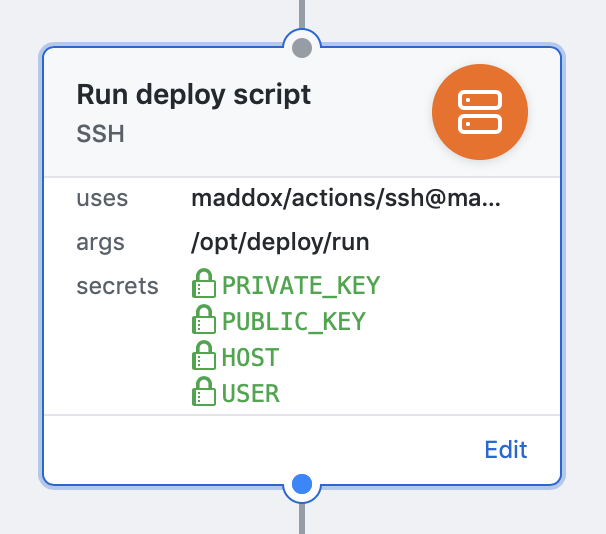
Task: Select the PRIVATE_KEY secret name
Action: pos(301,286)
